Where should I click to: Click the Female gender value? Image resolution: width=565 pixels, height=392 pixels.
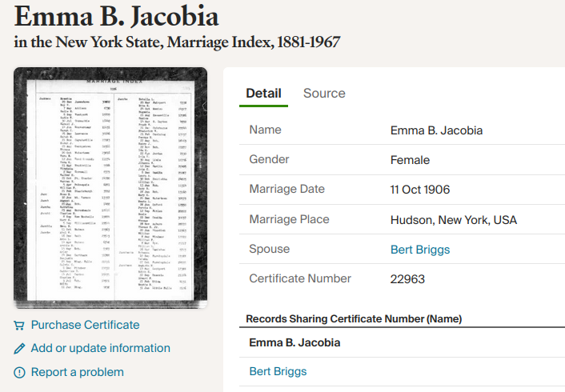click(410, 160)
